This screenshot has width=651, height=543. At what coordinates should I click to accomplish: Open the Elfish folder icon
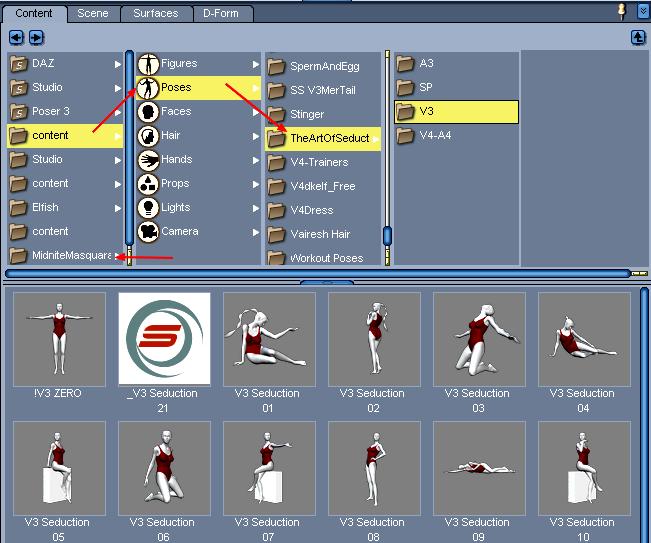(x=19, y=208)
